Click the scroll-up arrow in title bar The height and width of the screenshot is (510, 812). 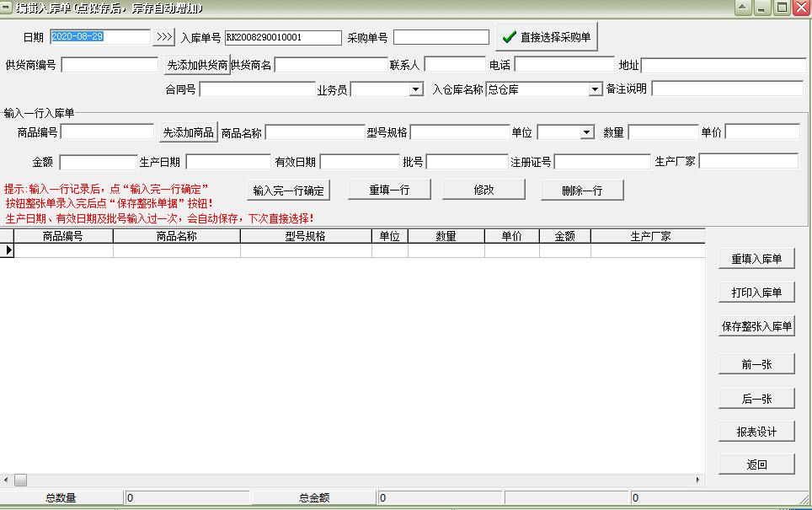743,8
